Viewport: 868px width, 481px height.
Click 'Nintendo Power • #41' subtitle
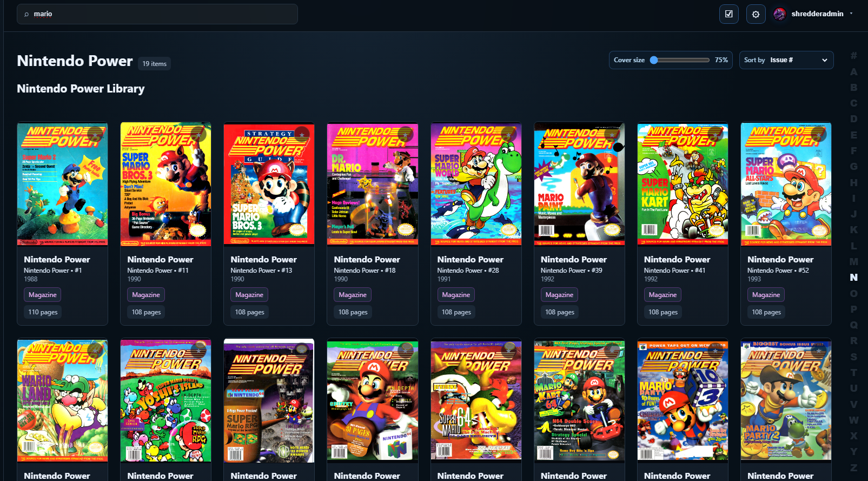[x=674, y=271]
